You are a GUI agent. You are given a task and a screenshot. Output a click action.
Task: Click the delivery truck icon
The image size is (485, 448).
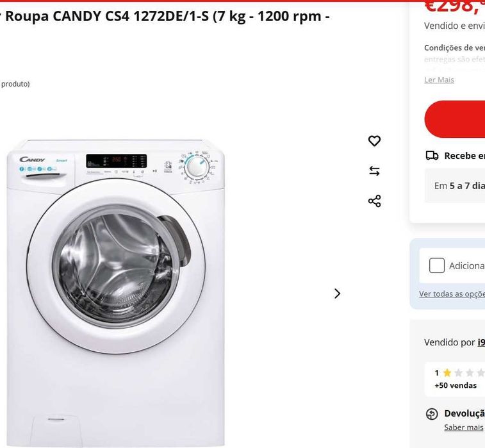432,156
